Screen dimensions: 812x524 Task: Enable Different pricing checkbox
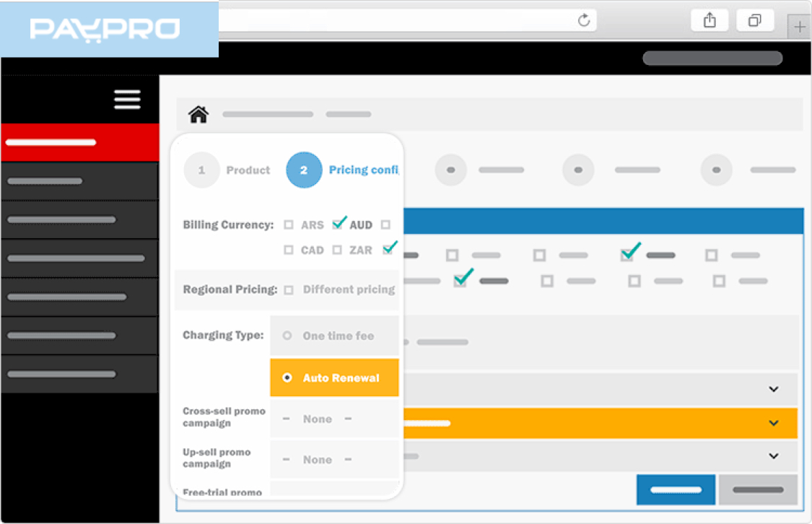[x=289, y=290]
